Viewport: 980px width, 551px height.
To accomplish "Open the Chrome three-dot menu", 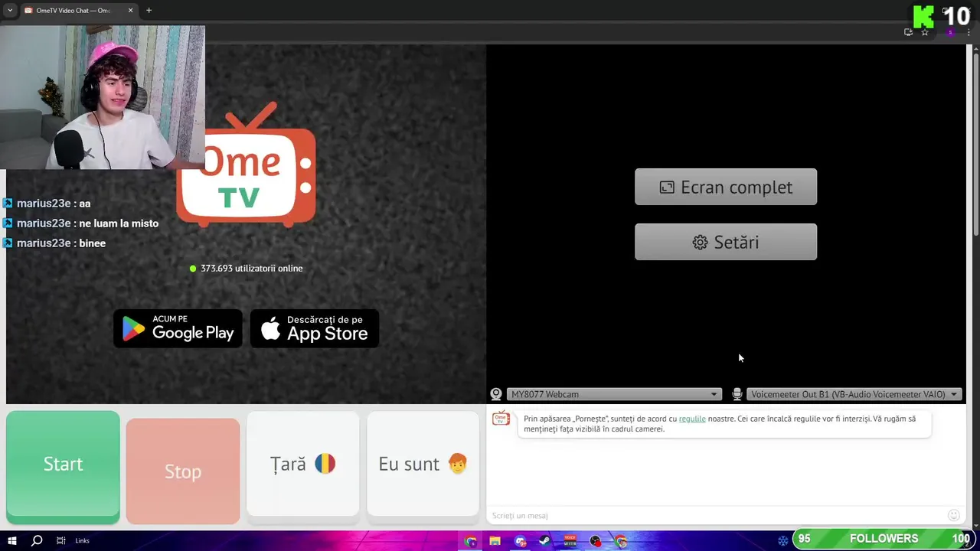I will 969,32.
